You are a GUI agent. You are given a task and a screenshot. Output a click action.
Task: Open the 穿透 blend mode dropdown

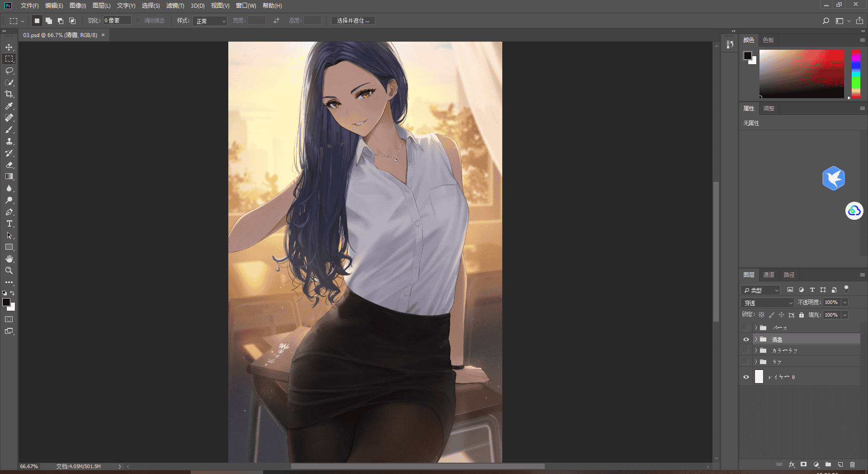(768, 303)
